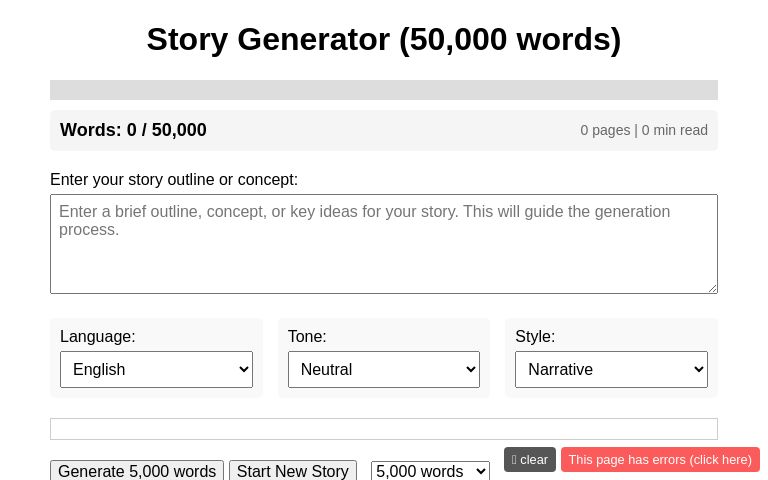The height and width of the screenshot is (480, 768).
Task: Click the pages and min read text
Action: [x=643, y=130]
